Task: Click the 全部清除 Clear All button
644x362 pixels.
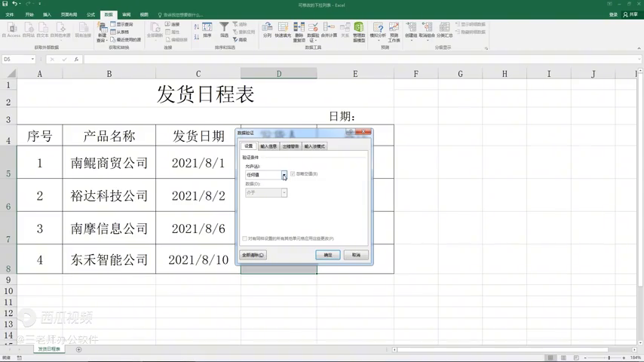Action: coord(253,255)
